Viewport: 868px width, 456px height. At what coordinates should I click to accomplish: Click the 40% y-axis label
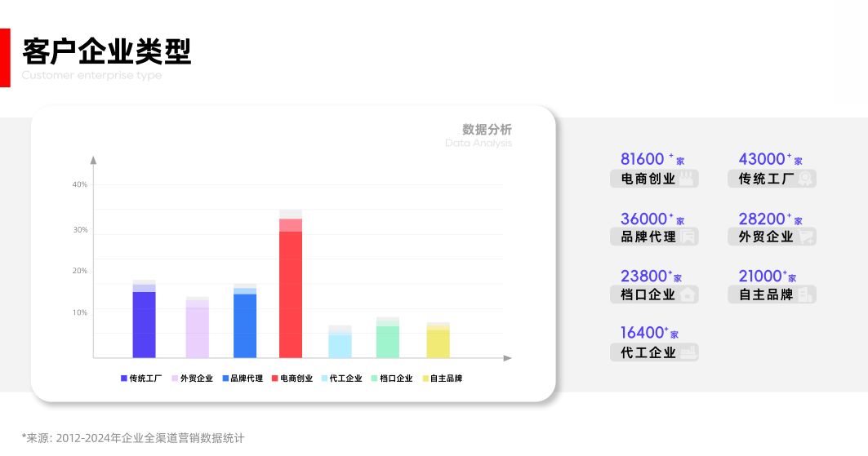(79, 184)
